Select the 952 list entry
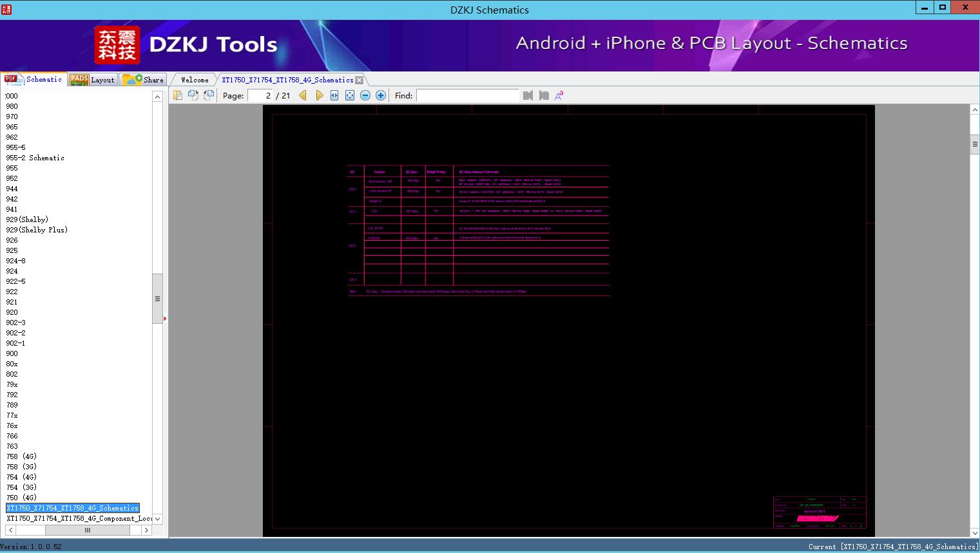 point(12,178)
